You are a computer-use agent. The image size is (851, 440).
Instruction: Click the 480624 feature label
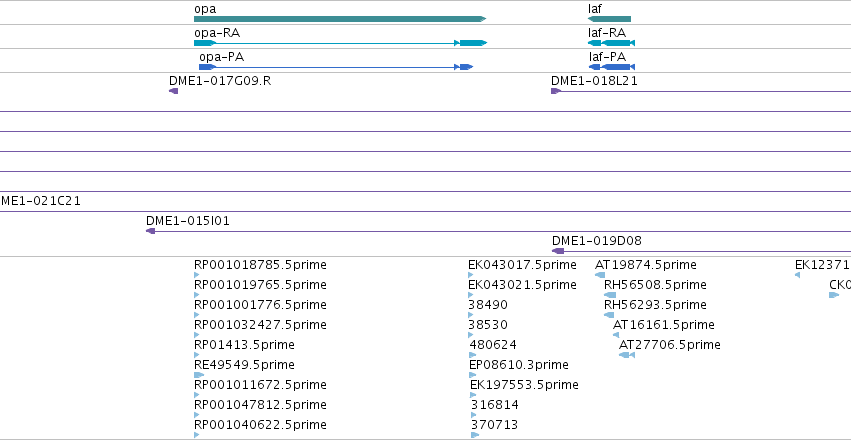tap(493, 345)
